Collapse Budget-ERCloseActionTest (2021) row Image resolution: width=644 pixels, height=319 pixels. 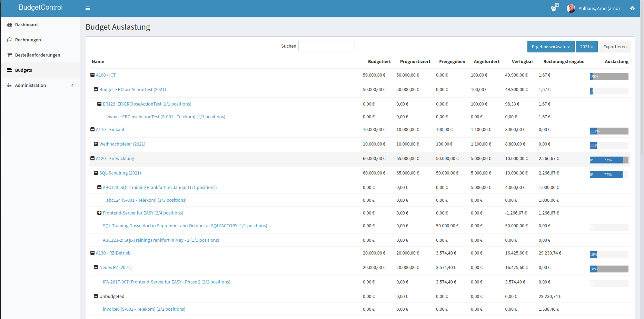96,89
